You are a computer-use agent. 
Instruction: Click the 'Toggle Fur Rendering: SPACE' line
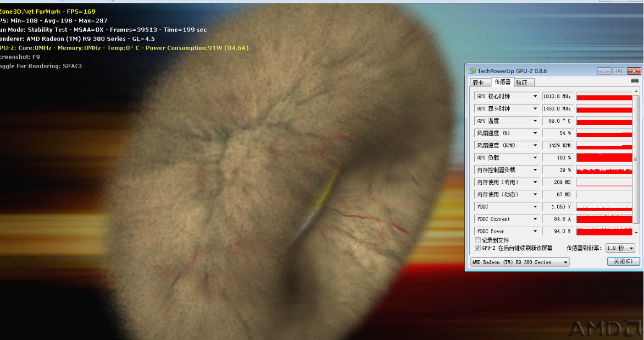41,66
